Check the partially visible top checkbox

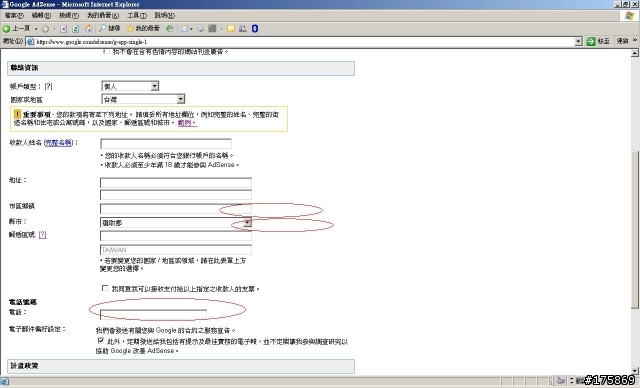[107, 51]
